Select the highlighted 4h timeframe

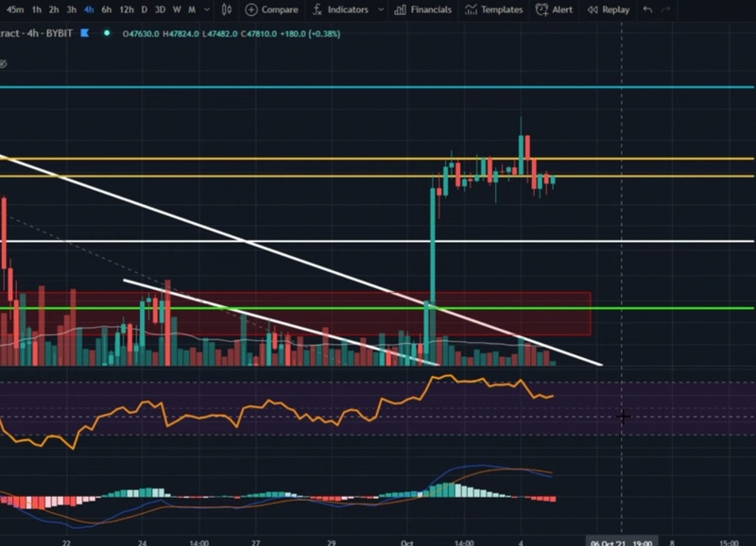tap(89, 9)
